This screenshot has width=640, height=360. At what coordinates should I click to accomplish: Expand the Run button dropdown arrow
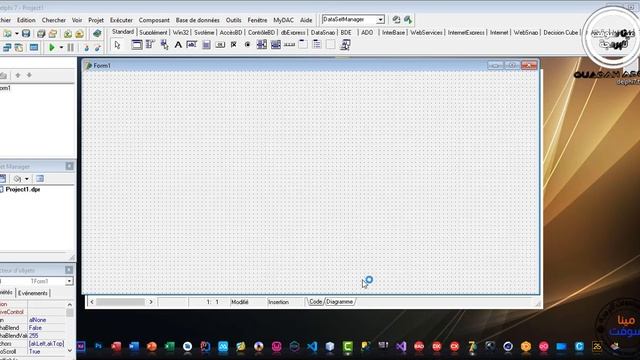tap(61, 48)
